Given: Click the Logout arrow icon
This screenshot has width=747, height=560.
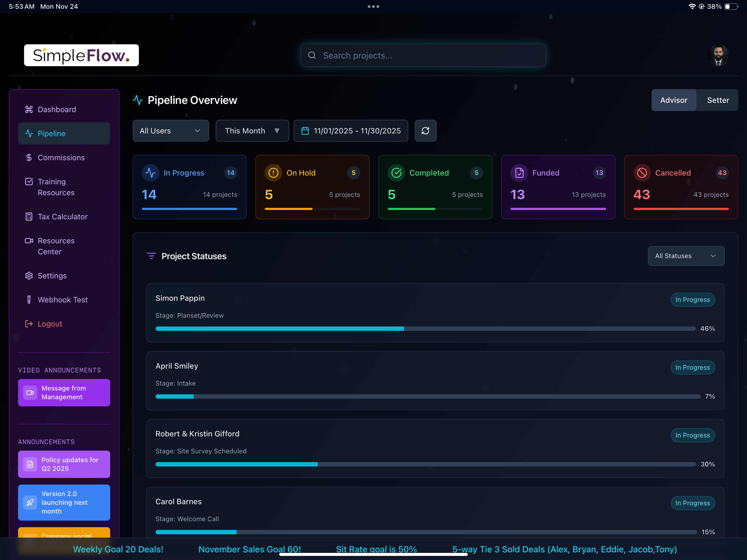Looking at the screenshot, I should click(29, 323).
